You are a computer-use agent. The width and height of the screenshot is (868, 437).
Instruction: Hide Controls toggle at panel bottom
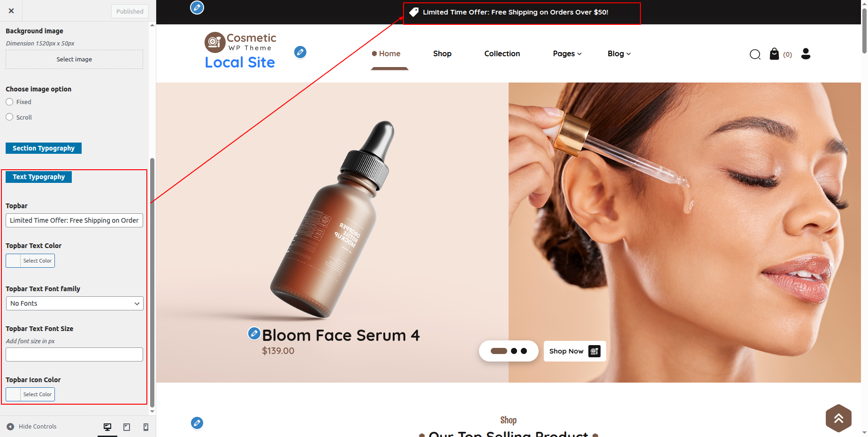[31, 427]
